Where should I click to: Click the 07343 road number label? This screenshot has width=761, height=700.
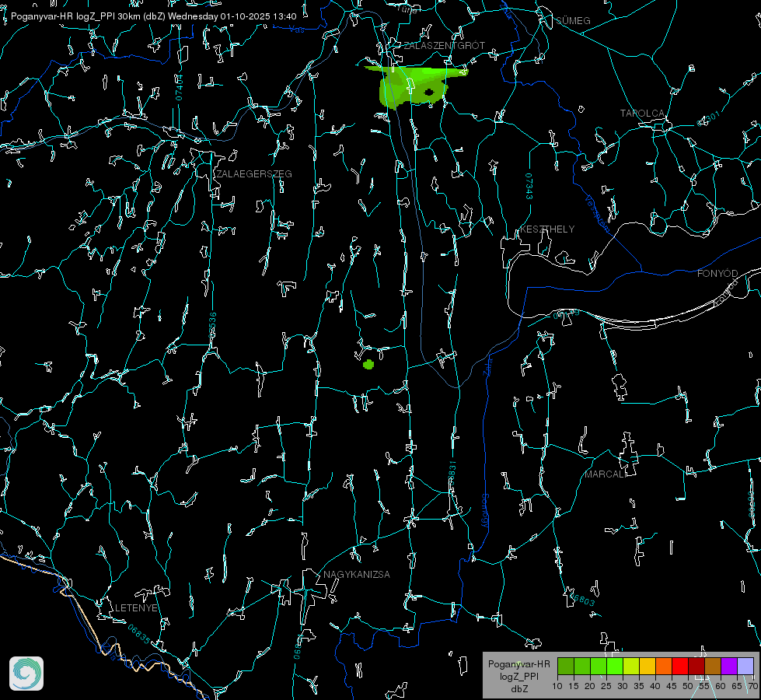point(529,187)
